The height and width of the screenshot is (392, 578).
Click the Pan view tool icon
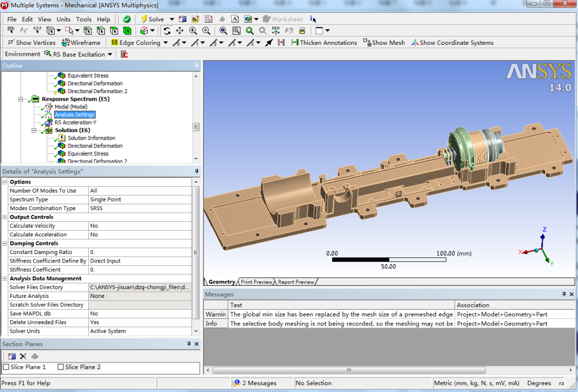(x=180, y=30)
